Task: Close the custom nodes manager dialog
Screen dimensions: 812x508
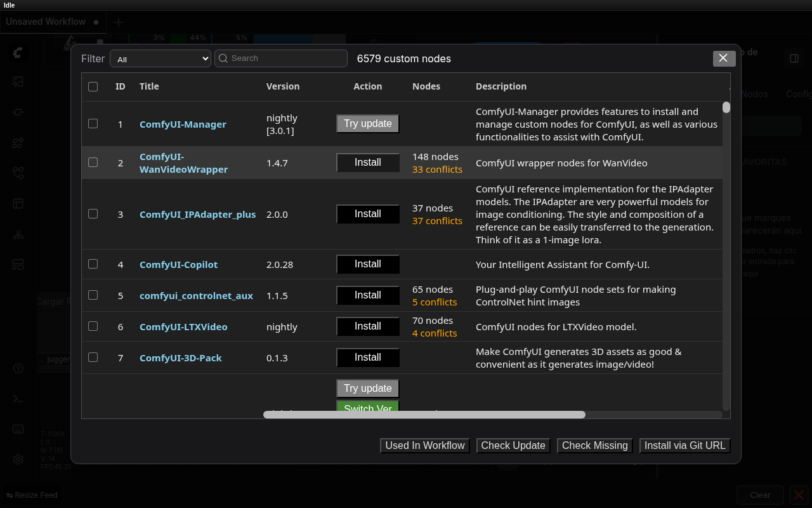Action: click(724, 58)
